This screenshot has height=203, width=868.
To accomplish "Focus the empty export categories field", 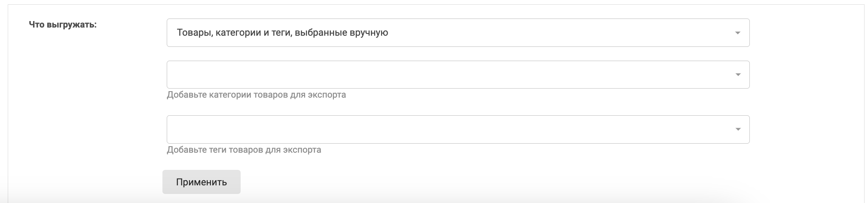I will click(447, 75).
